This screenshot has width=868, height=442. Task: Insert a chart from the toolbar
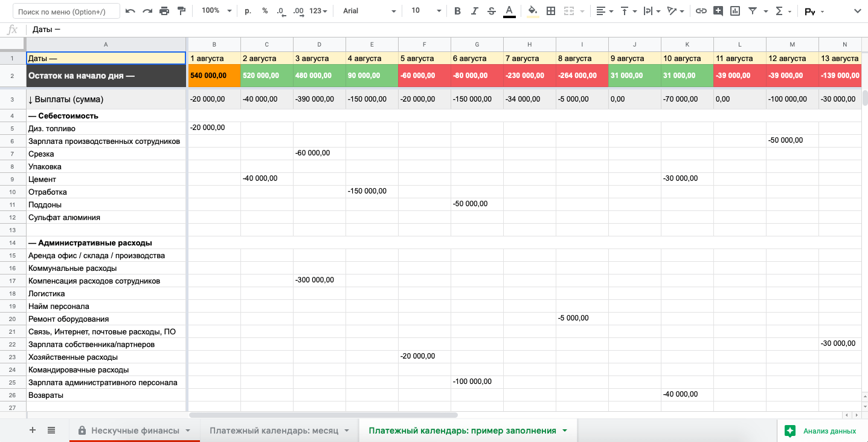(735, 11)
